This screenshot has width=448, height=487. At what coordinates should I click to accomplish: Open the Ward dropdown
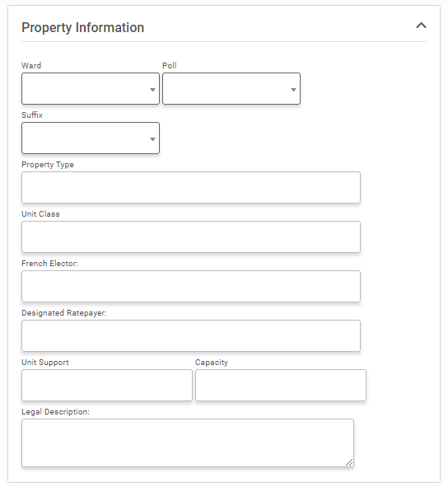(x=91, y=88)
